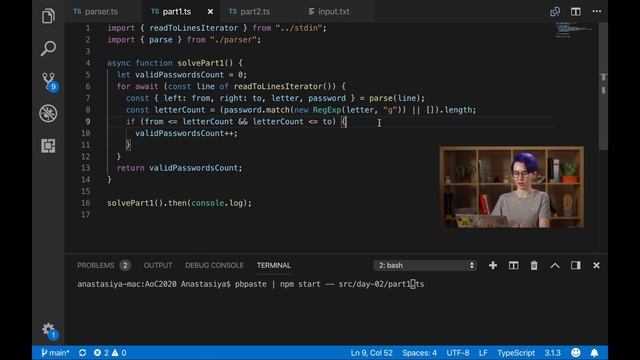Show the DEBUG CONSOLE panel tab
Screen dimensions: 640x360
click(214, 265)
